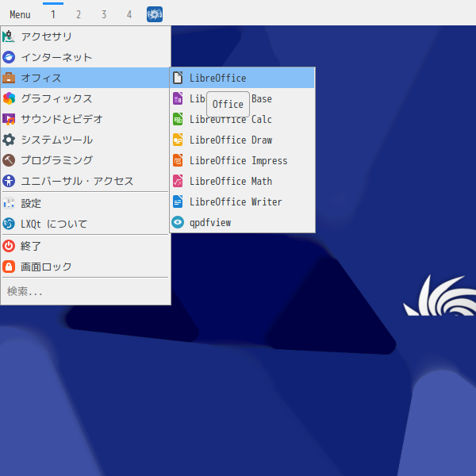Click the LibreOffice Writer document icon
Viewport: 476px width, 476px height.
178,202
